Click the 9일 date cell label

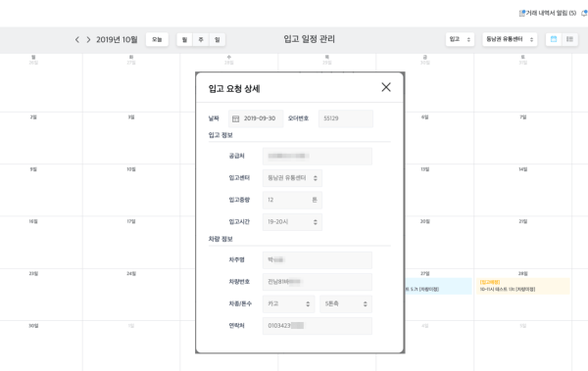pos(33,169)
